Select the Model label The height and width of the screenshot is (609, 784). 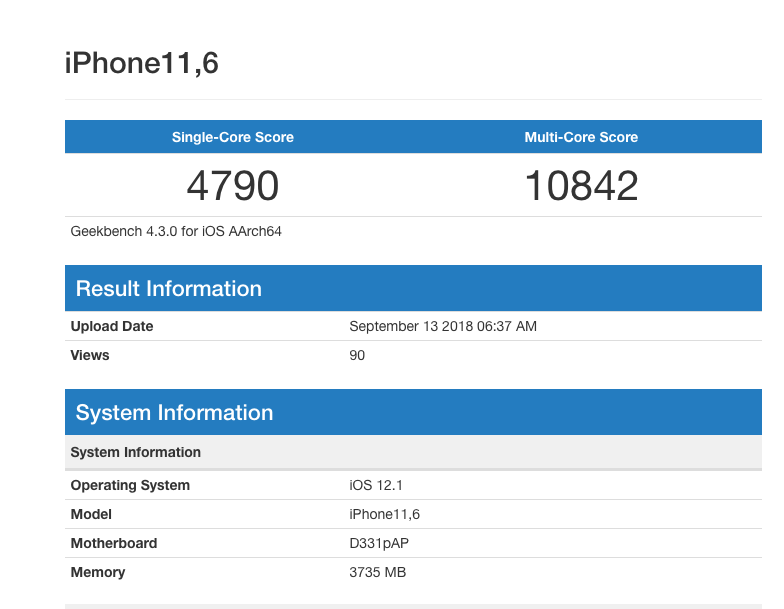(91, 514)
